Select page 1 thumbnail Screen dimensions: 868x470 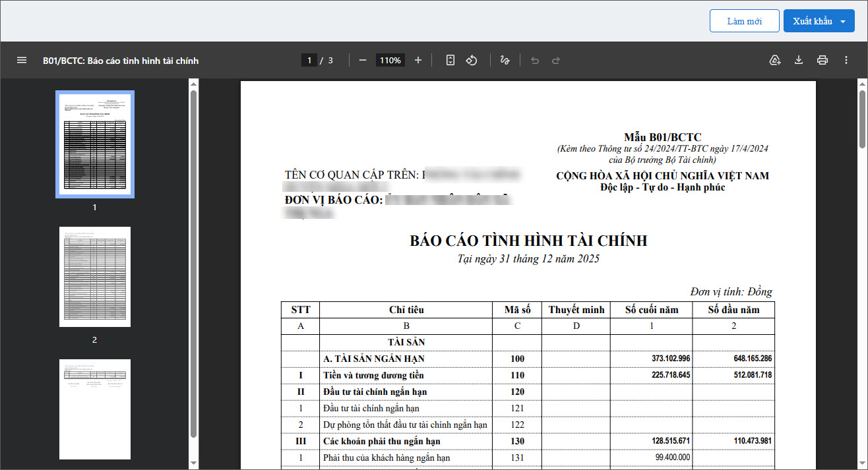pyautogui.click(x=95, y=144)
